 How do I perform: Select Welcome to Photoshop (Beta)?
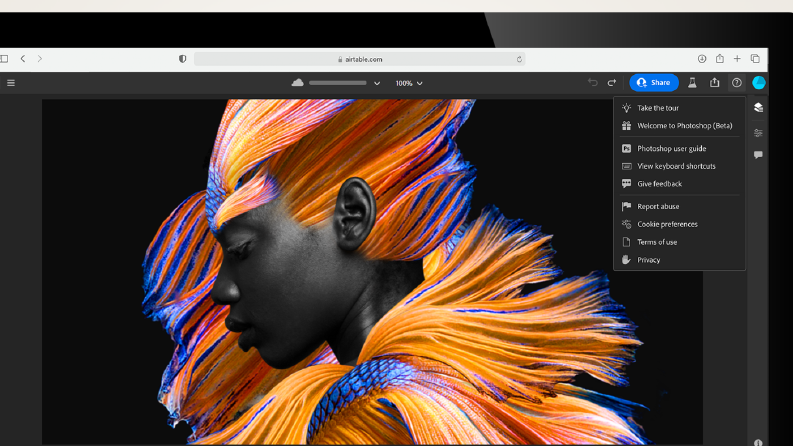pos(679,125)
